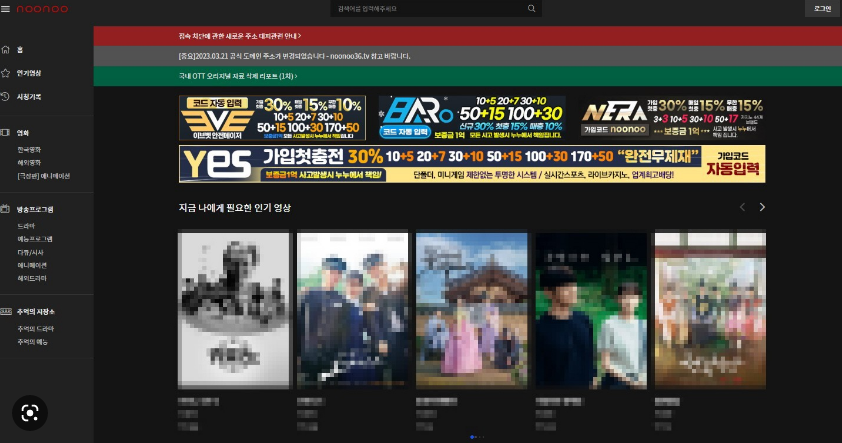Click the star icon for 인기영상
The image size is (842, 443).
point(5,73)
